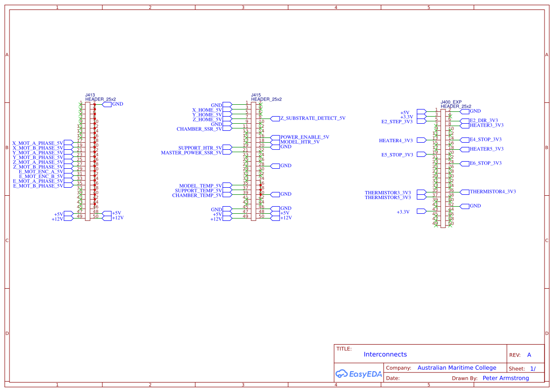Select the HEATER5_3V3 net label
Viewport: 554px width, 392px height.
(x=487, y=149)
